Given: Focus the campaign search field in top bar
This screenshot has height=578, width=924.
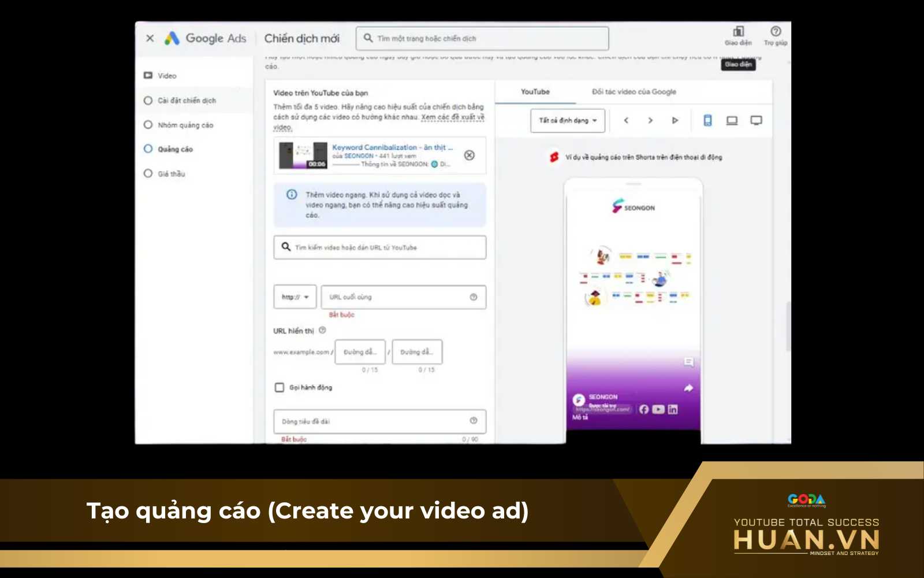Looking at the screenshot, I should pos(482,38).
